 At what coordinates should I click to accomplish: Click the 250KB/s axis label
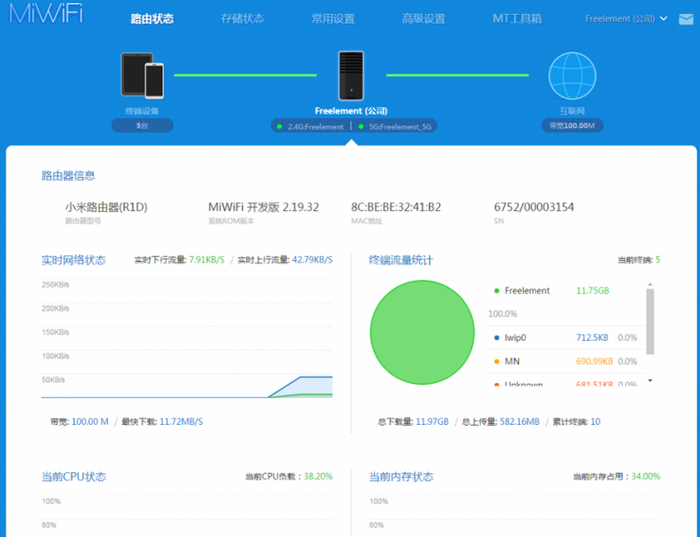55,285
